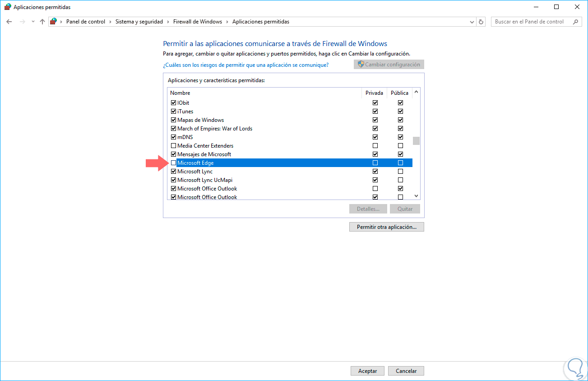Select the 'iTunes' name in the list

coord(185,112)
